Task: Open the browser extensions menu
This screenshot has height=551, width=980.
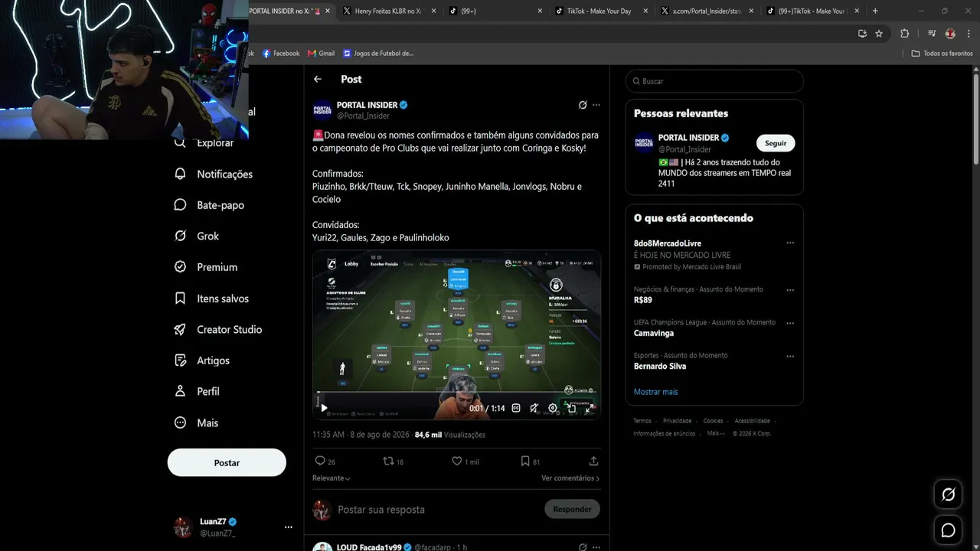Action: (x=904, y=34)
